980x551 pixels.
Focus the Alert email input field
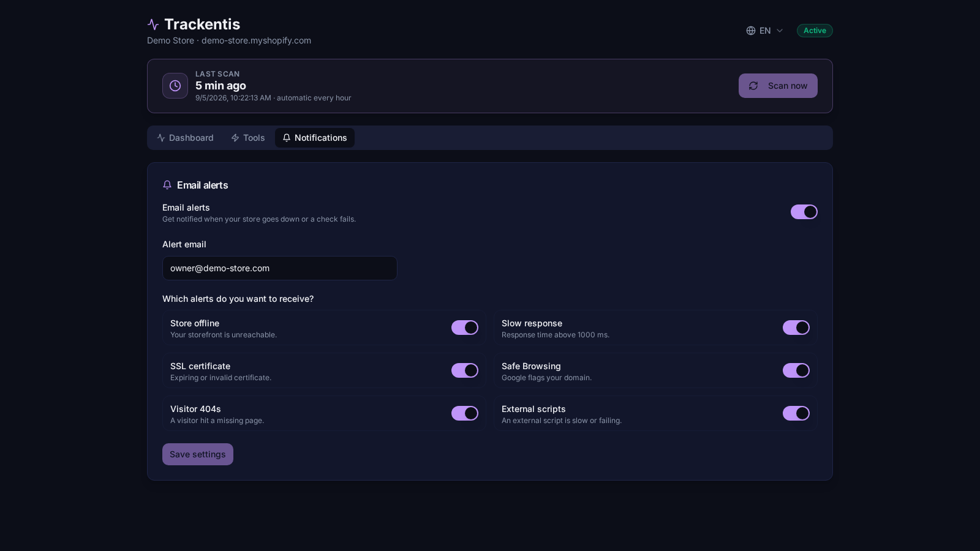[280, 268]
